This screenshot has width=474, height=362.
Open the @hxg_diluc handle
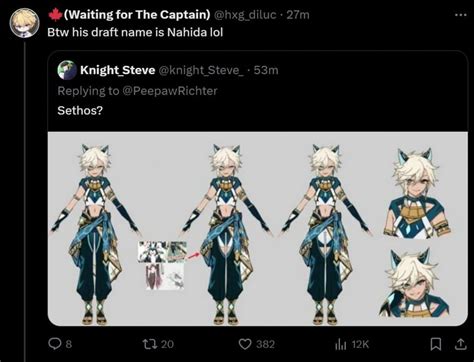[245, 15]
